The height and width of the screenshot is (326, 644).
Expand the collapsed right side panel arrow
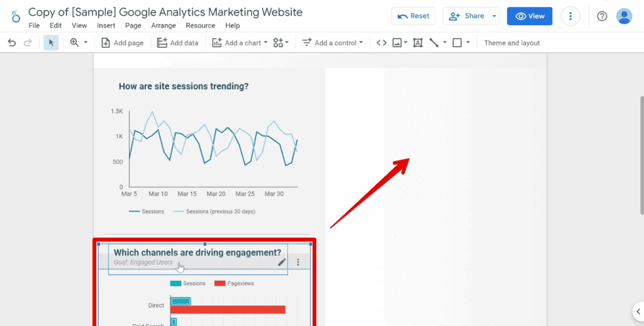pos(639,311)
